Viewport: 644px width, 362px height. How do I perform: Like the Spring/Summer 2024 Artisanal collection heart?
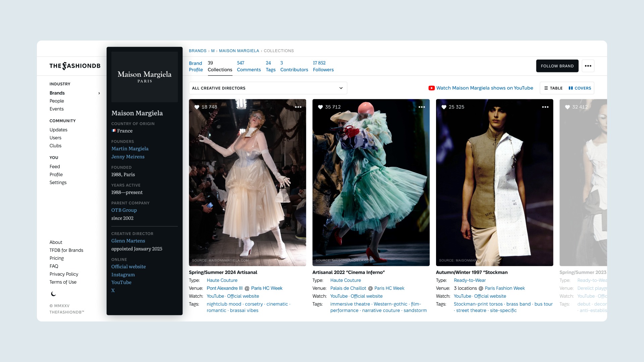tap(197, 107)
